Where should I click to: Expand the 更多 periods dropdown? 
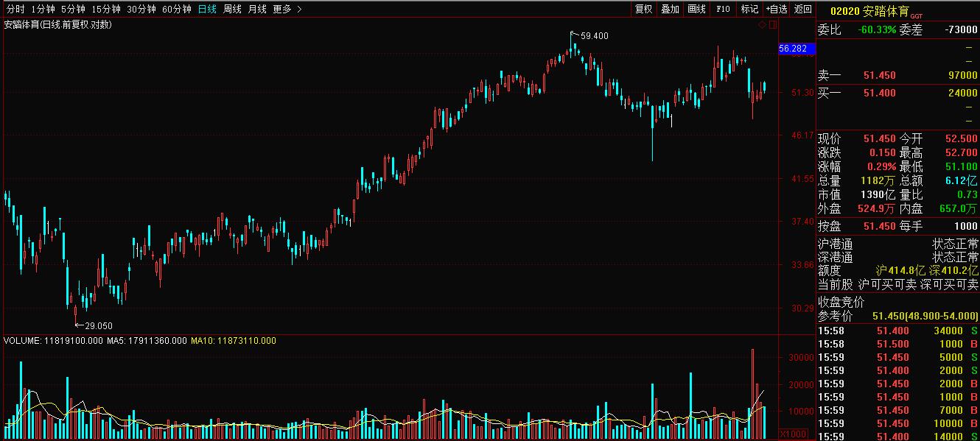point(287,9)
